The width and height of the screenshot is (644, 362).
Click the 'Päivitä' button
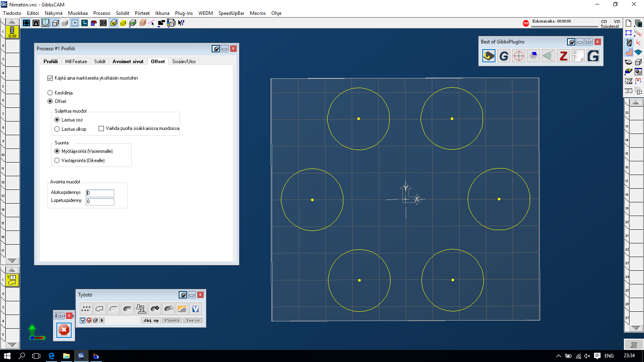coord(172,321)
